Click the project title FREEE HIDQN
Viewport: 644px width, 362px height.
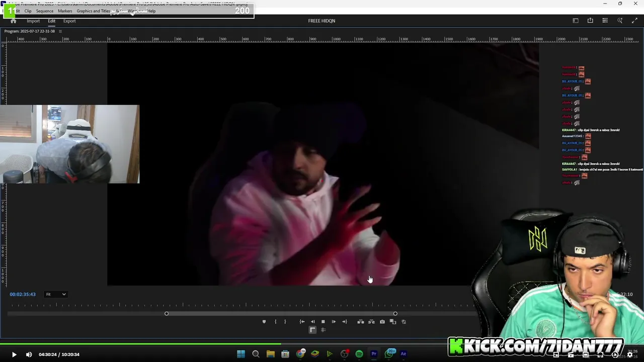(321, 21)
